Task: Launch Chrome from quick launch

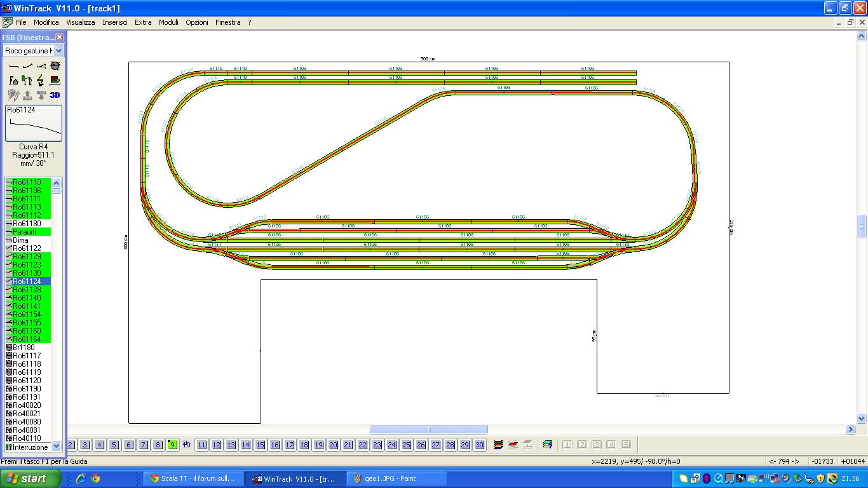Action: pos(95,478)
